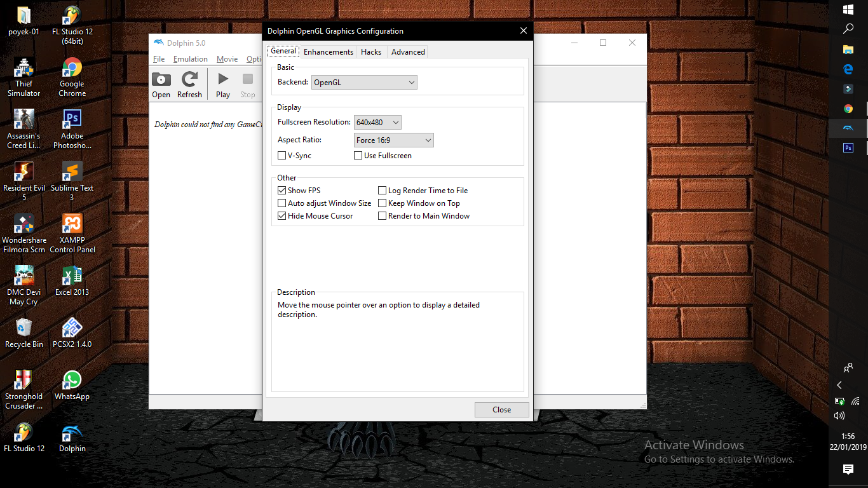
Task: Click the Refresh icon in Dolphin toolbar
Action: [x=189, y=85]
